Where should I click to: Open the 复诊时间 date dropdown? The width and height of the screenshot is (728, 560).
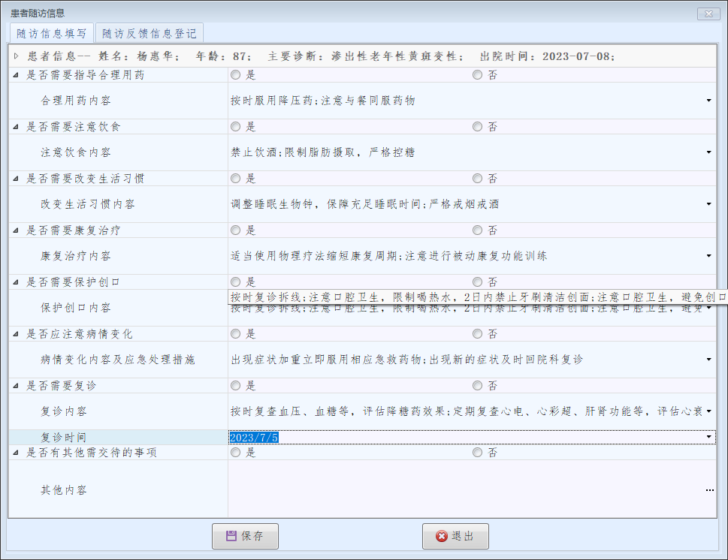(x=708, y=437)
